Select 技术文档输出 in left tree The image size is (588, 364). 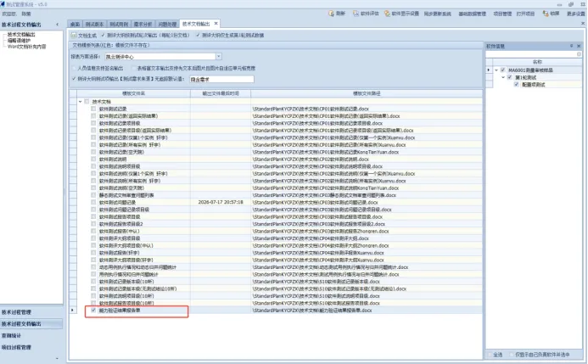21,34
